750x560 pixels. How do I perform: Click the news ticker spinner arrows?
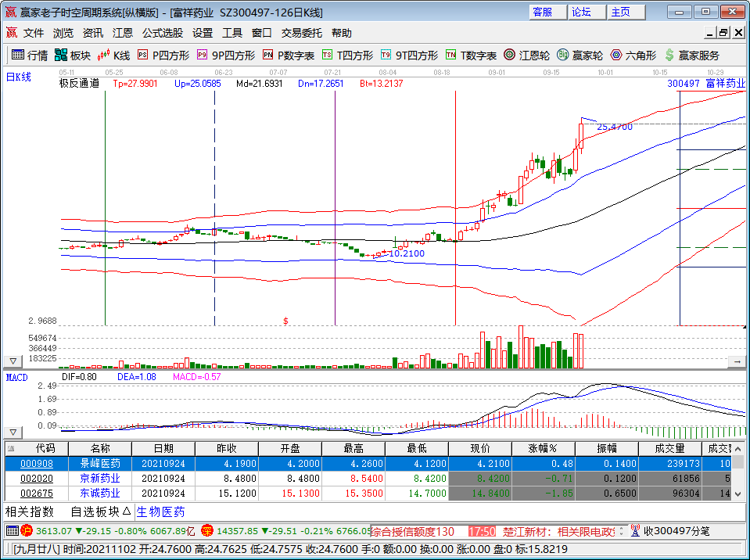621,531
